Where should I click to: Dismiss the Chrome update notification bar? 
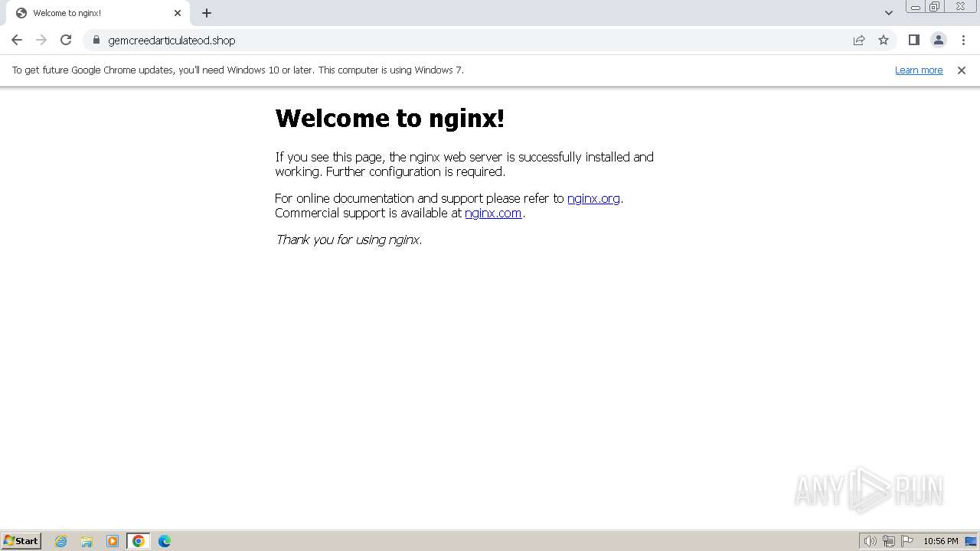pos(962,70)
